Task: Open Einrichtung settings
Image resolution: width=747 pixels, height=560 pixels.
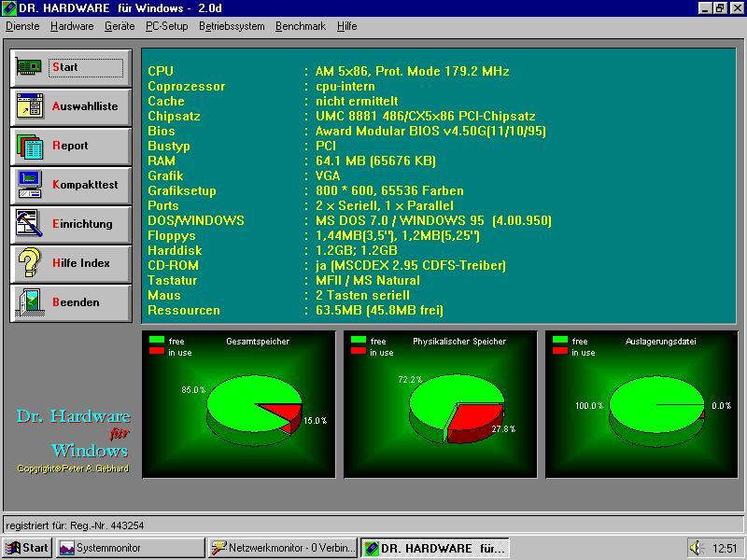Action: pyautogui.click(x=71, y=224)
